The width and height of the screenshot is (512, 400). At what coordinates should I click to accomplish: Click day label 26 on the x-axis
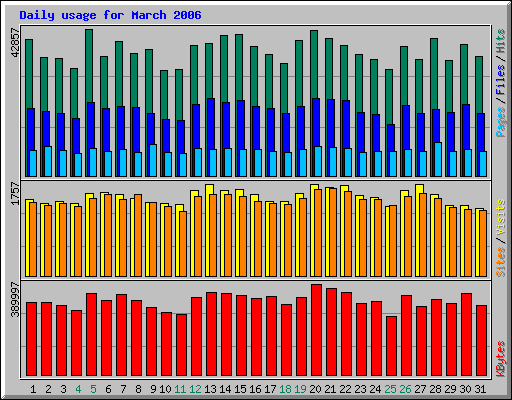tap(405, 389)
